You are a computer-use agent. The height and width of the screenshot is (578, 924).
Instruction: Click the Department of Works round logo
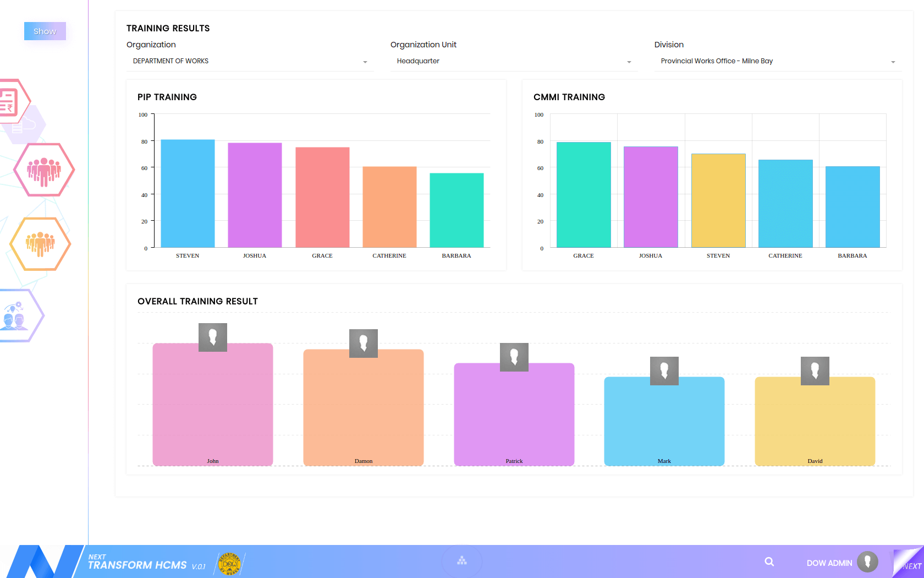pos(229,564)
